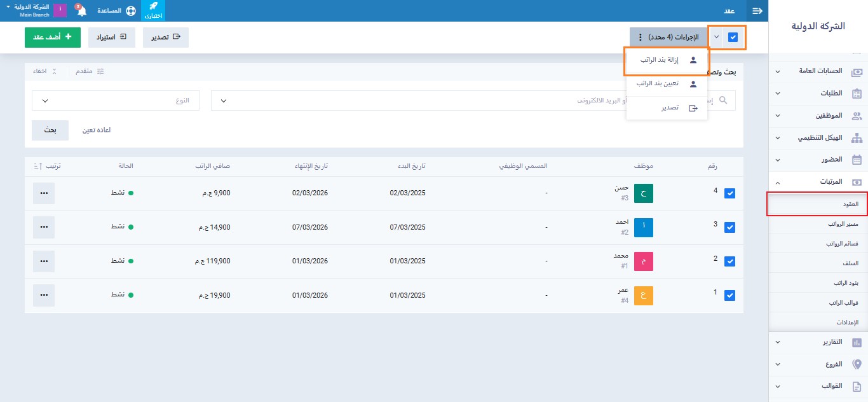
Task: Click the sidebar collapse arrow icon in header
Action: (757, 11)
